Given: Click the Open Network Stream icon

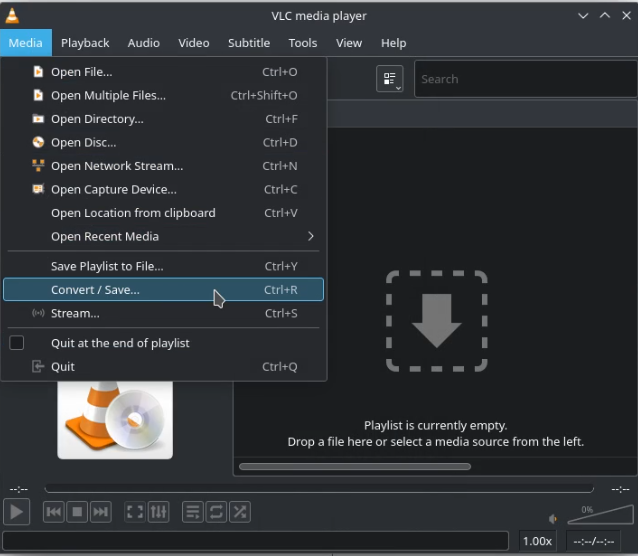Looking at the screenshot, I should (38, 166).
